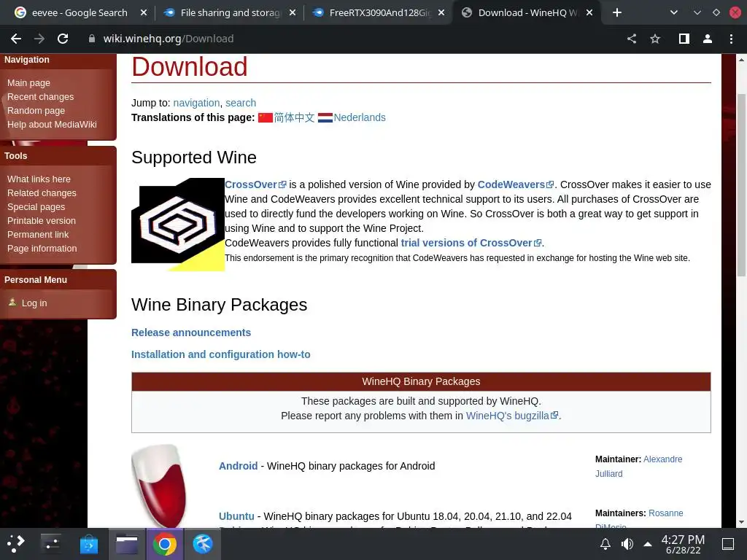Switch to eevee - Google Search tab

click(x=79, y=13)
